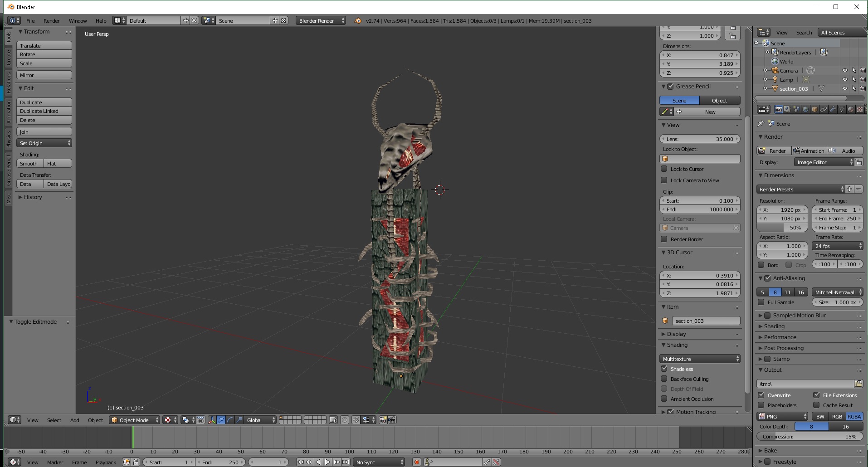Click the OpenGL render active viewport camera icon
Screen dimensions: 868x467
pos(383,420)
